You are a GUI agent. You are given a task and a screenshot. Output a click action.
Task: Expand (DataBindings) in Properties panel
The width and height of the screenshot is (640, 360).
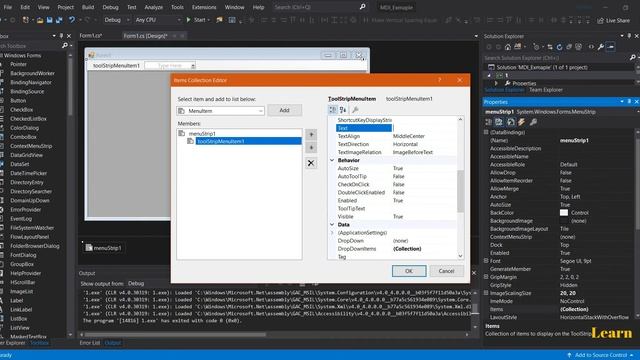click(486, 132)
